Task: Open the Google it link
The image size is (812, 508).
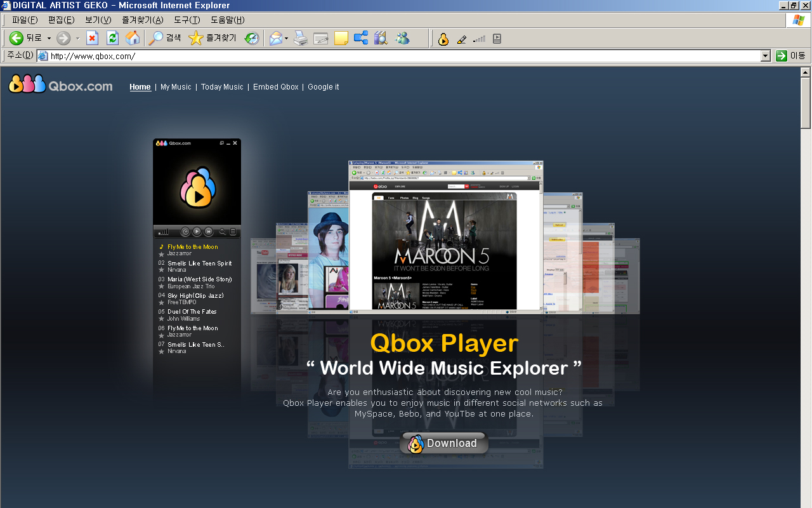Action: (324, 87)
